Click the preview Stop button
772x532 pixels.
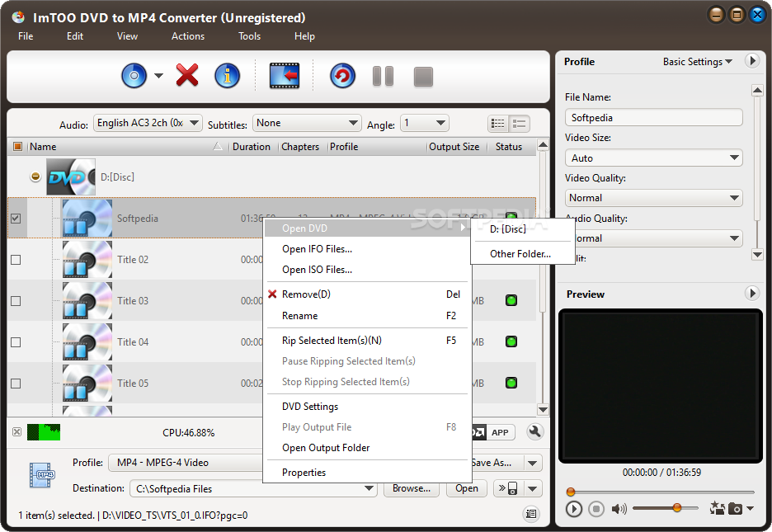(x=595, y=509)
